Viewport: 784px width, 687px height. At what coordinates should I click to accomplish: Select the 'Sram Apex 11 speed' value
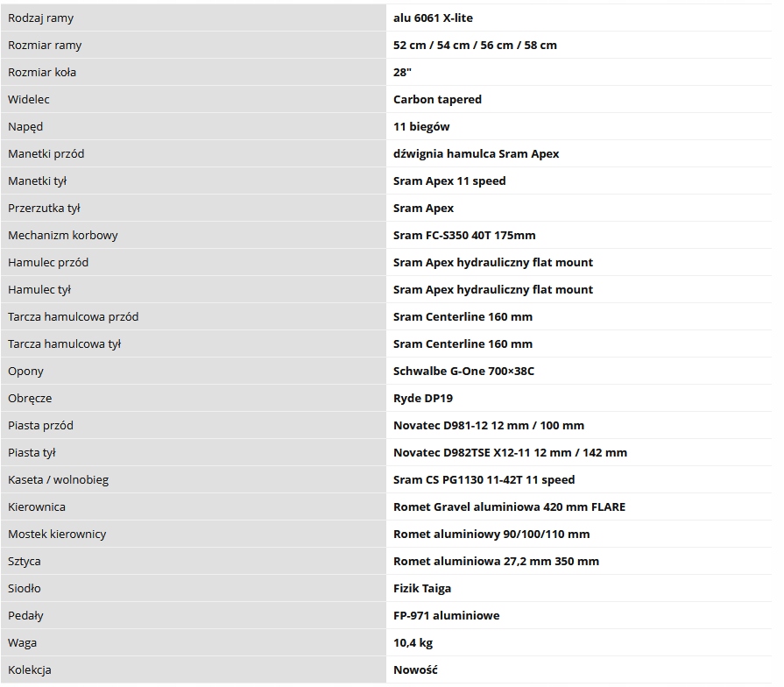tap(449, 181)
